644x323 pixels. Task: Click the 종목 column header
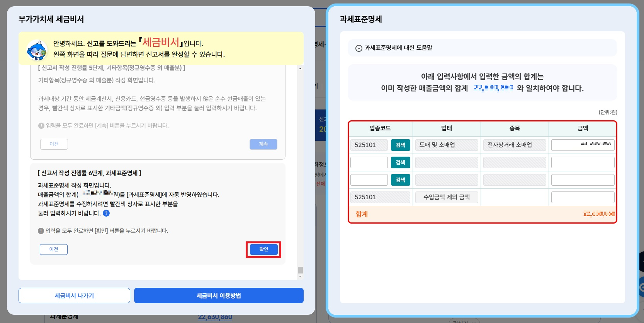pyautogui.click(x=515, y=128)
